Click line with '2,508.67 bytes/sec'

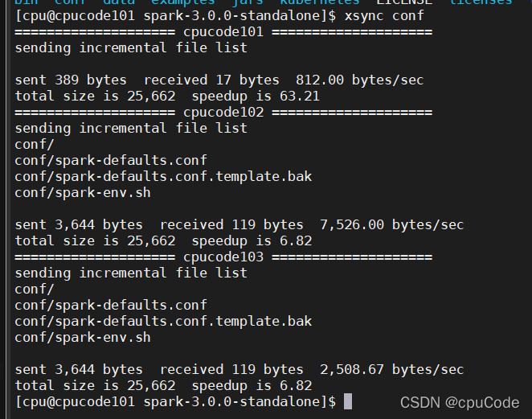click(x=239, y=369)
